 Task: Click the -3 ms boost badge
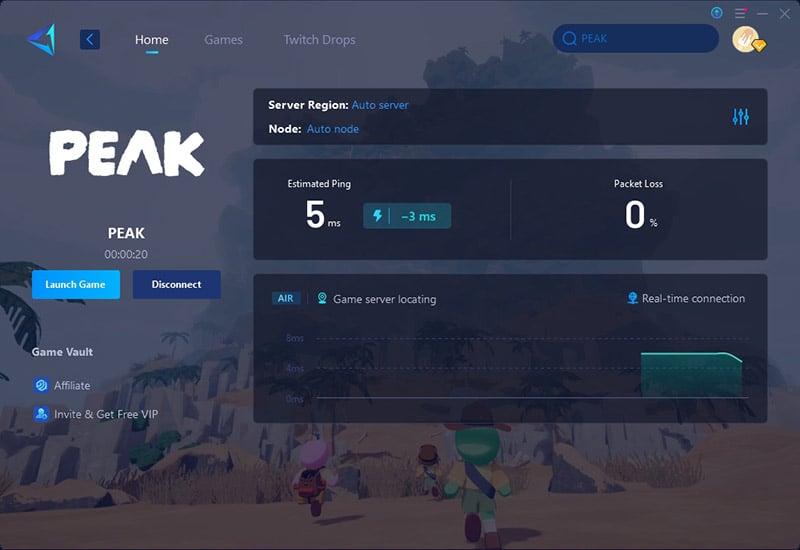tap(407, 216)
